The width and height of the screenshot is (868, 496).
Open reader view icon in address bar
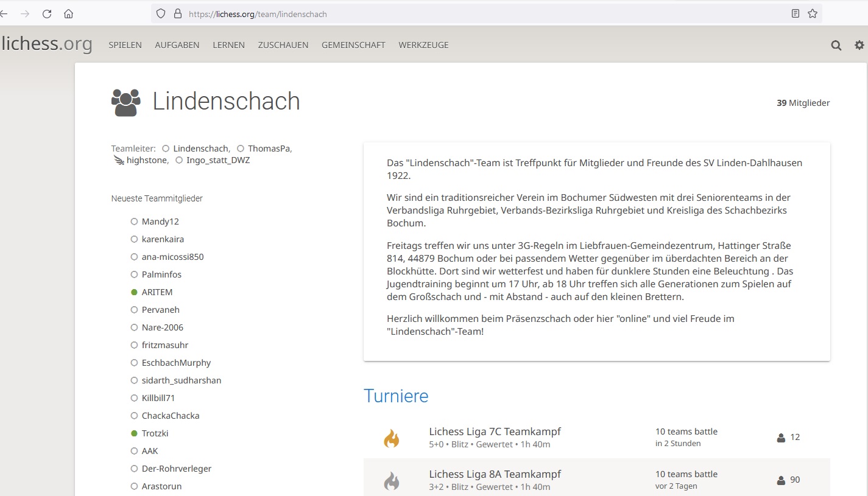(796, 13)
